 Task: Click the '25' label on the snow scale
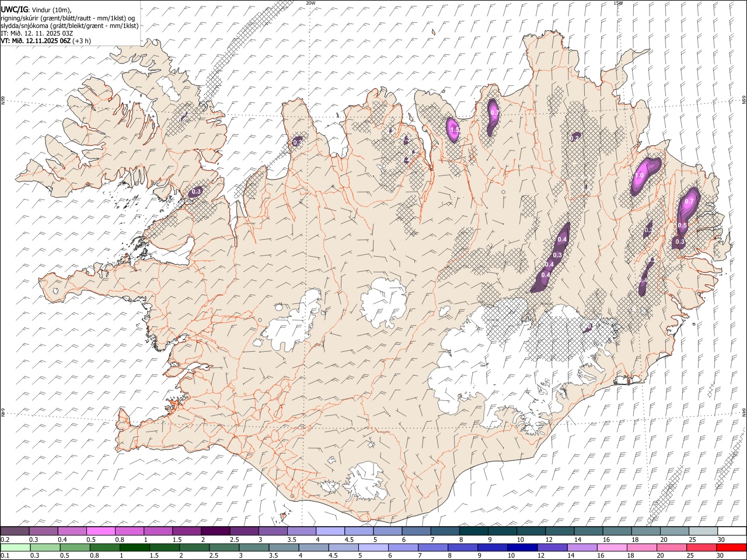coord(692,540)
